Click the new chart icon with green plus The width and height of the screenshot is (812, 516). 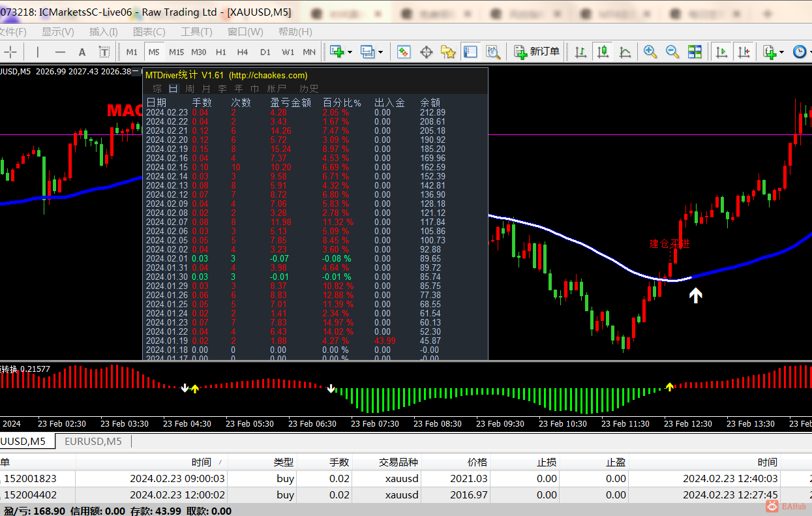click(337, 52)
